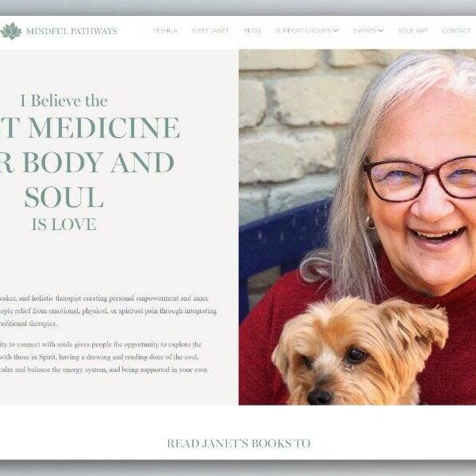Click the "I Believe the" heading text

[x=63, y=101]
